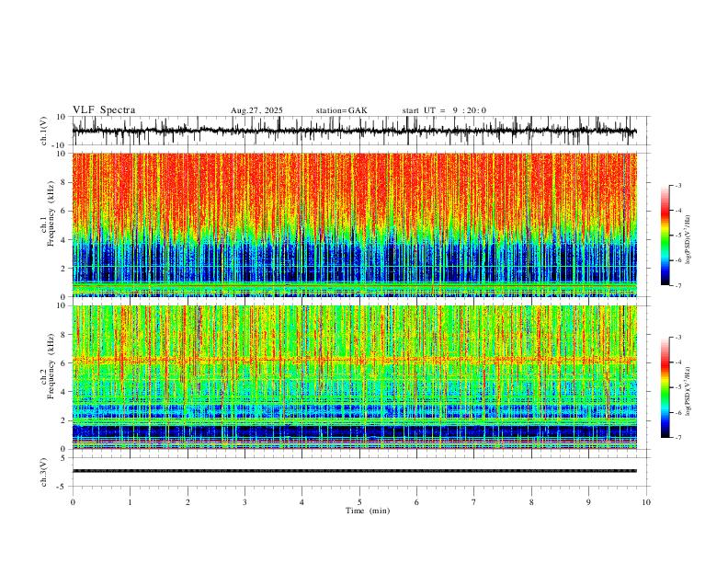Click the ch.3 flat voltage trace
Viewport: 728px width, 563px height.
355,471
